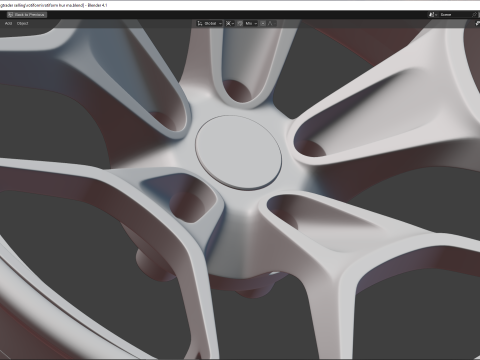Open the pivot point dropdown
Viewport: 480px width, 360px height.
(x=230, y=23)
